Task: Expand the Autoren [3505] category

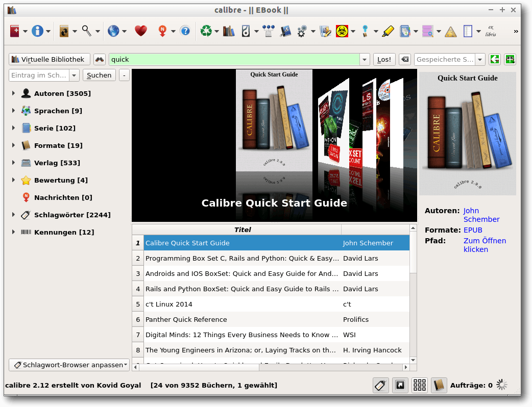Action: (x=14, y=93)
